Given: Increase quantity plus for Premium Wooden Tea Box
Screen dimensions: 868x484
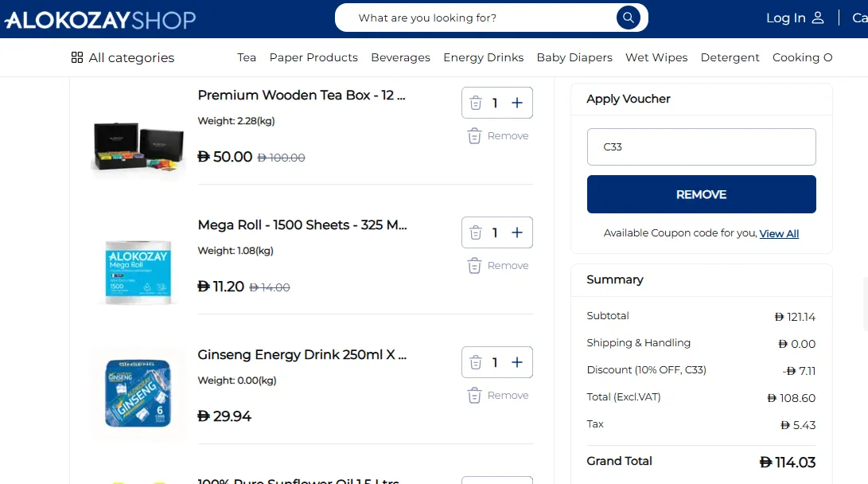Looking at the screenshot, I should point(517,103).
